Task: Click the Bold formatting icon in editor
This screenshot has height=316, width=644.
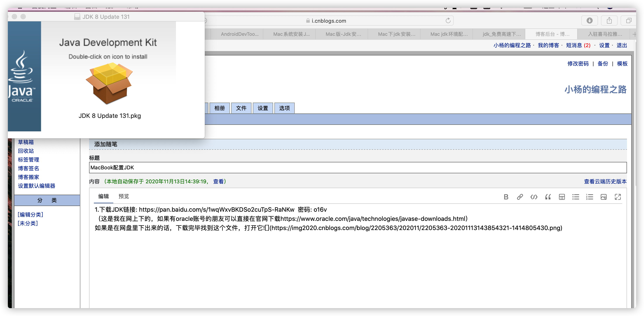Action: [x=506, y=197]
